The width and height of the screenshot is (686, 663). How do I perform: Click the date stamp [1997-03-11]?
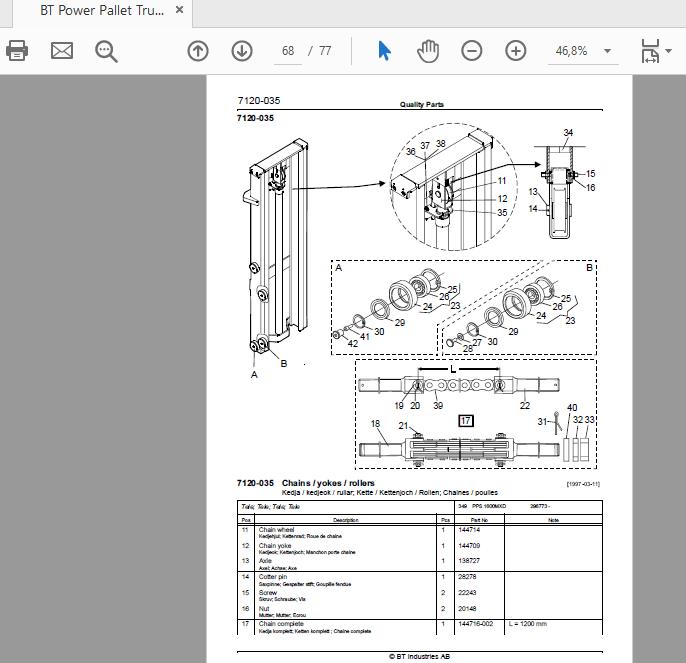pos(583,484)
